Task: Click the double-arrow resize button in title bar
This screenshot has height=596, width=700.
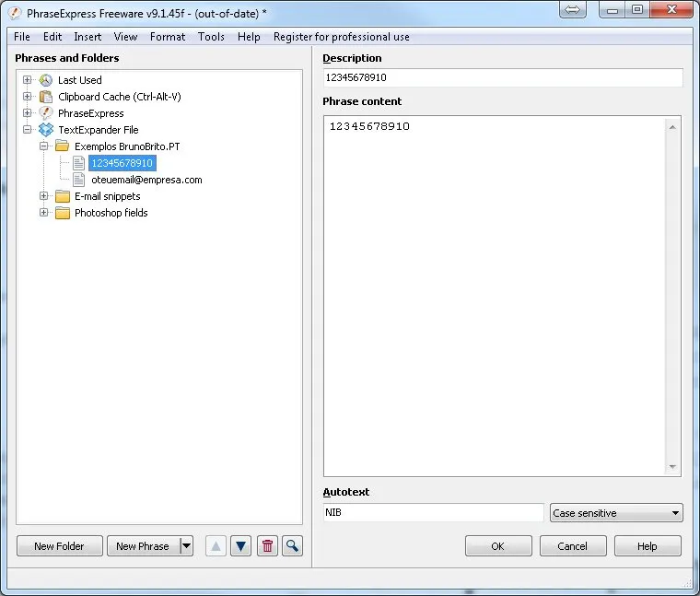Action: (572, 9)
